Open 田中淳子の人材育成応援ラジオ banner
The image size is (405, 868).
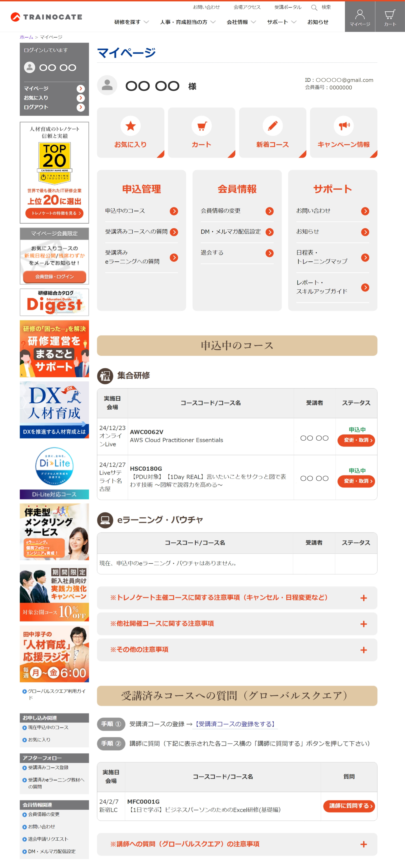pos(54,654)
